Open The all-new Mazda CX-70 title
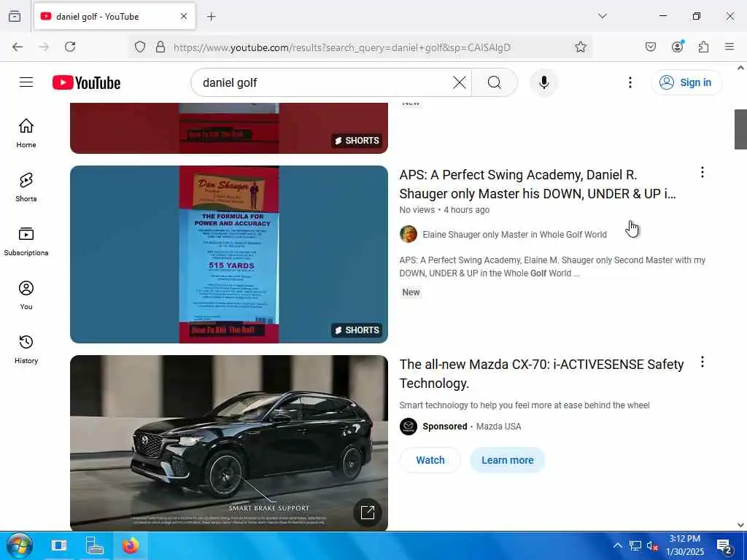Viewport: 747px width, 560px height. pos(542,374)
